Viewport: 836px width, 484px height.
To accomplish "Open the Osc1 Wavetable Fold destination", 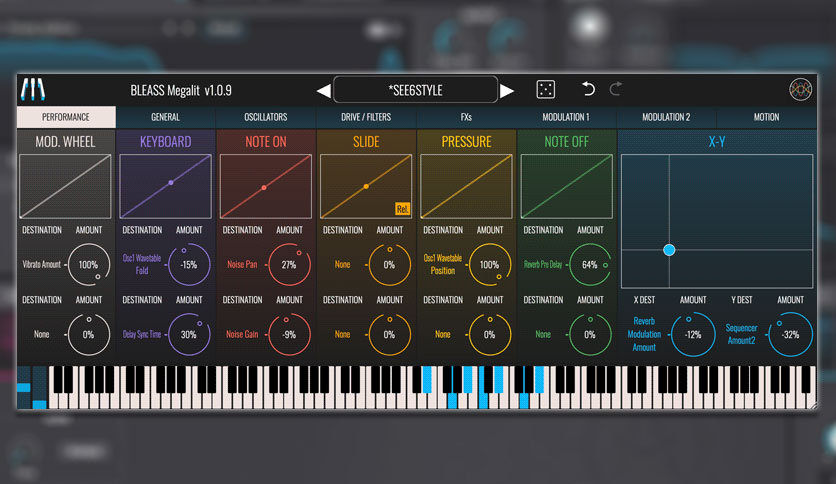I will tap(142, 264).
